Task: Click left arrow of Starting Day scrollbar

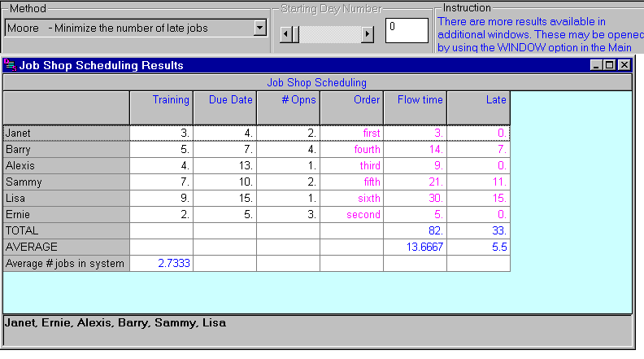Action: coord(285,34)
